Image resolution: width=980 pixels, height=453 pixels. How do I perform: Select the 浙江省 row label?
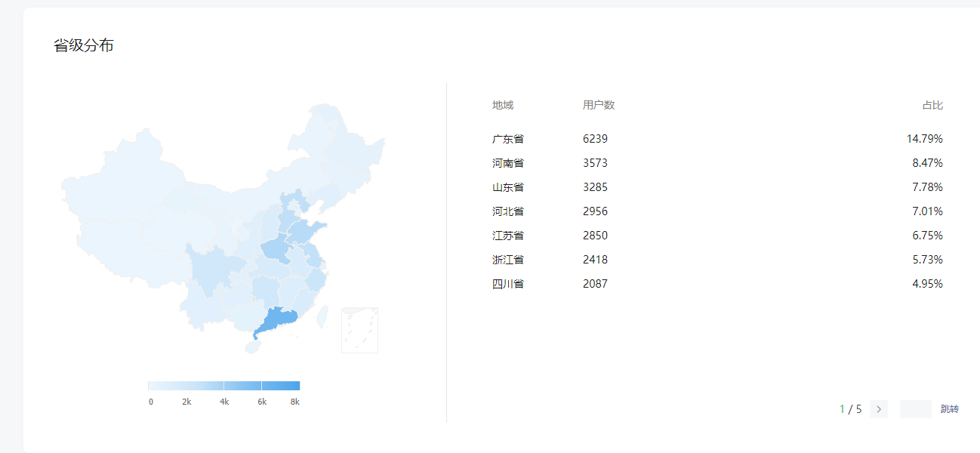[508, 260]
